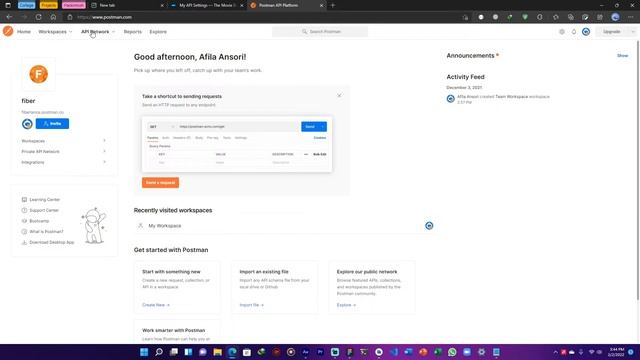
Task: Switch to the New tab browser tab
Action: coord(127,5)
